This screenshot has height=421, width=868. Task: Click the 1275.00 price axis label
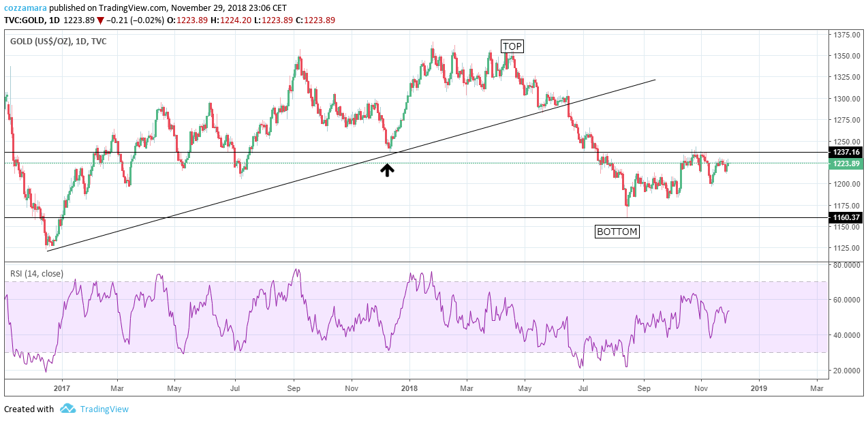846,120
